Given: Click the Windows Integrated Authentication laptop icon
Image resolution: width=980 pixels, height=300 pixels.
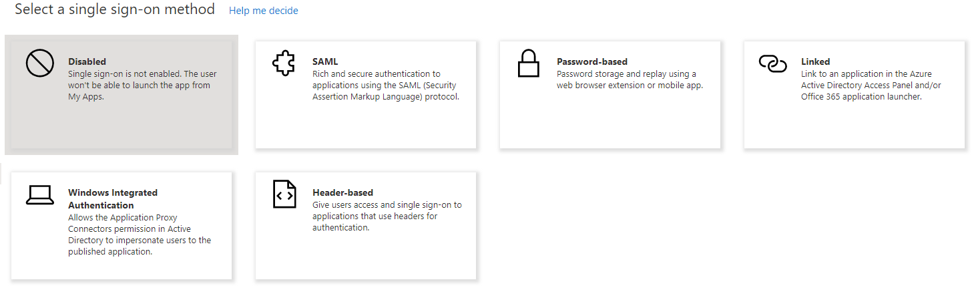Looking at the screenshot, I should [39, 194].
